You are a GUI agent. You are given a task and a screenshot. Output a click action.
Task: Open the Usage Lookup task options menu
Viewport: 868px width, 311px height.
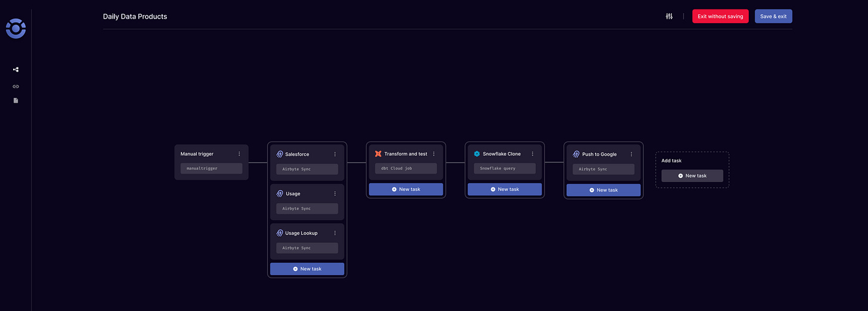(x=335, y=233)
